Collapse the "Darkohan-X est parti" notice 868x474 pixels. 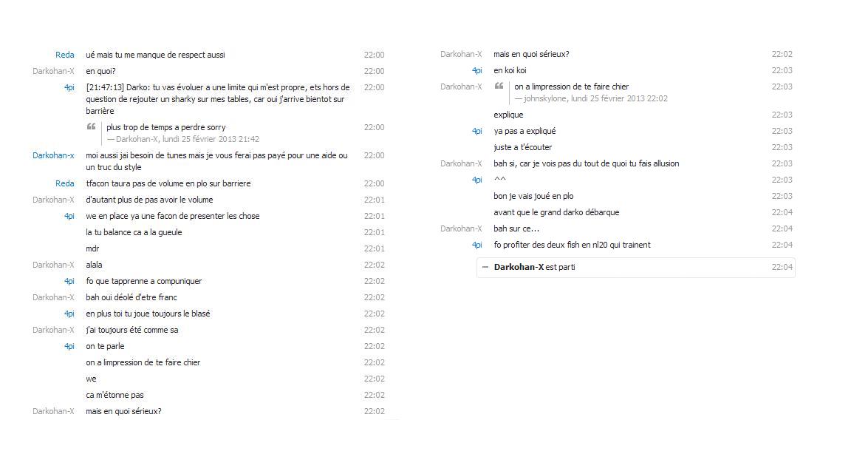click(x=485, y=267)
